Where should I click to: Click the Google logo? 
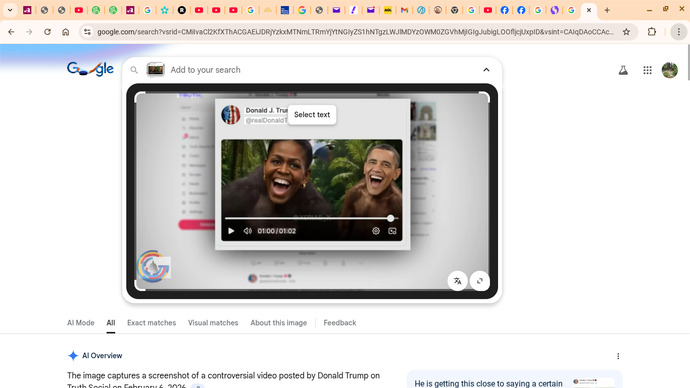coord(90,69)
